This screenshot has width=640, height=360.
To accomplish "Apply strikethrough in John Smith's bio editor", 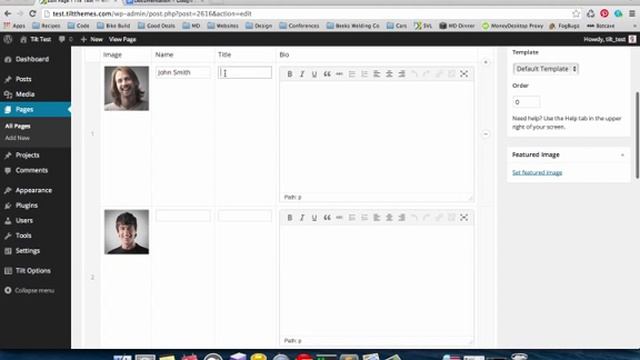I will click(339, 74).
